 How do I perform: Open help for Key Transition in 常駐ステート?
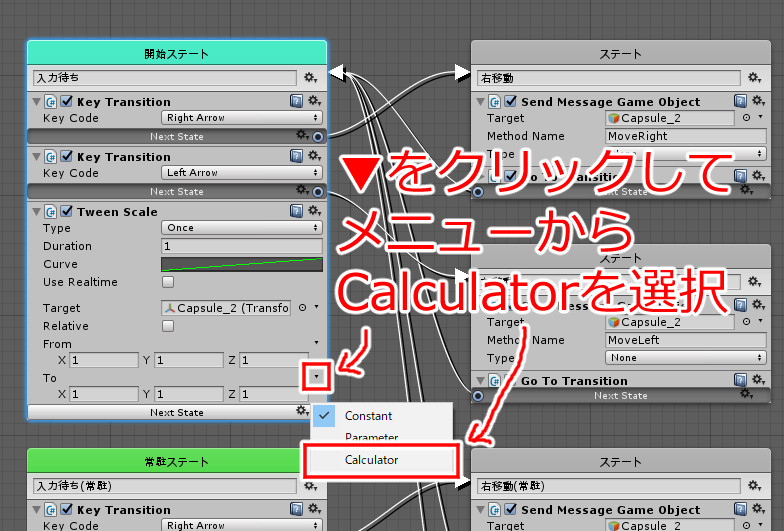pos(296,510)
